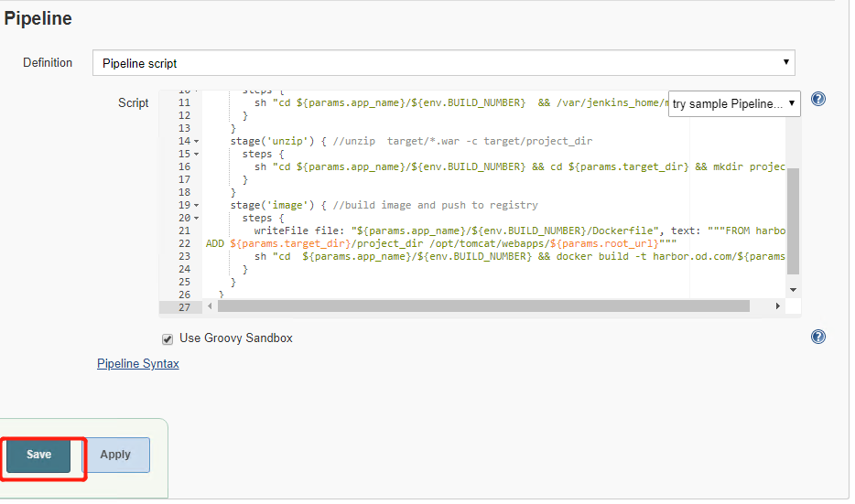Screen dimensions: 855x504
Task: Open the Definition Pipeline script dropdown
Action: click(443, 63)
